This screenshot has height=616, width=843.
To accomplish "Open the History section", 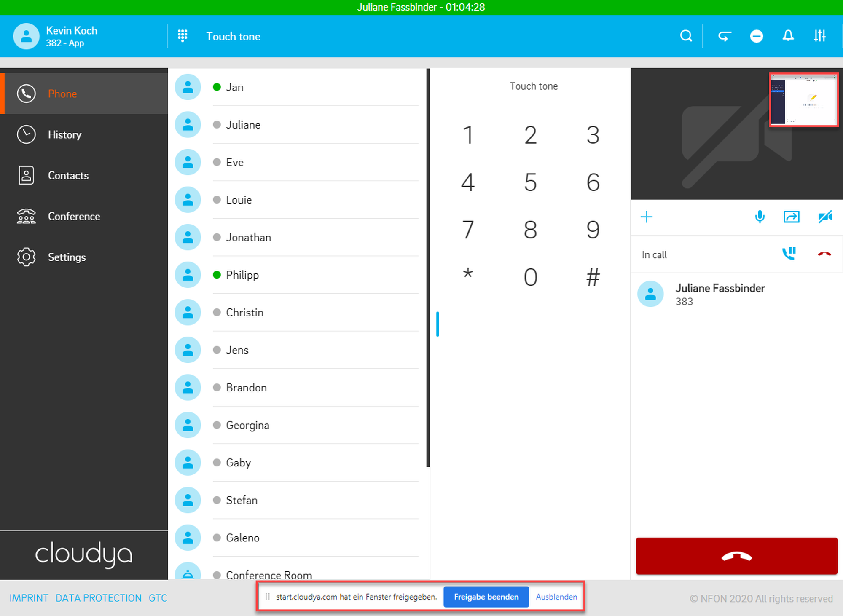I will pyautogui.click(x=64, y=135).
